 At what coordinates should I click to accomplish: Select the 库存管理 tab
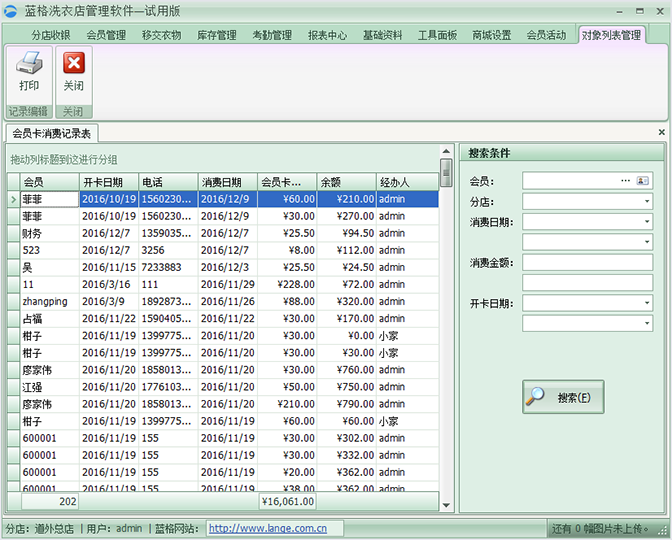pos(217,35)
